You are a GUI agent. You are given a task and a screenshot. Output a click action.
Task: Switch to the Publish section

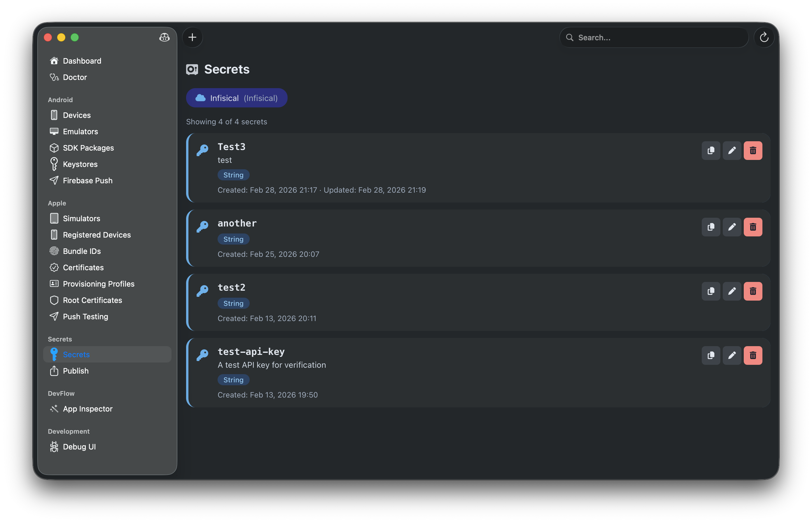point(75,371)
